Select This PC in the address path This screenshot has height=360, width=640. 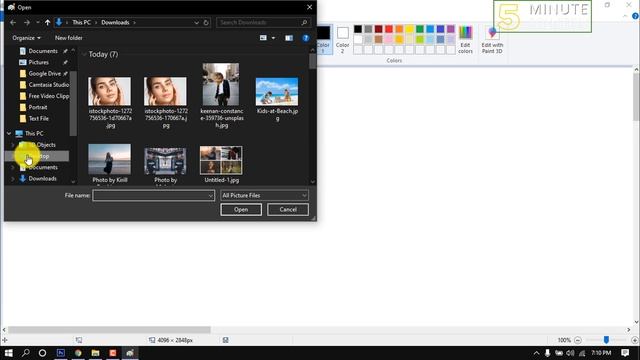81,22
